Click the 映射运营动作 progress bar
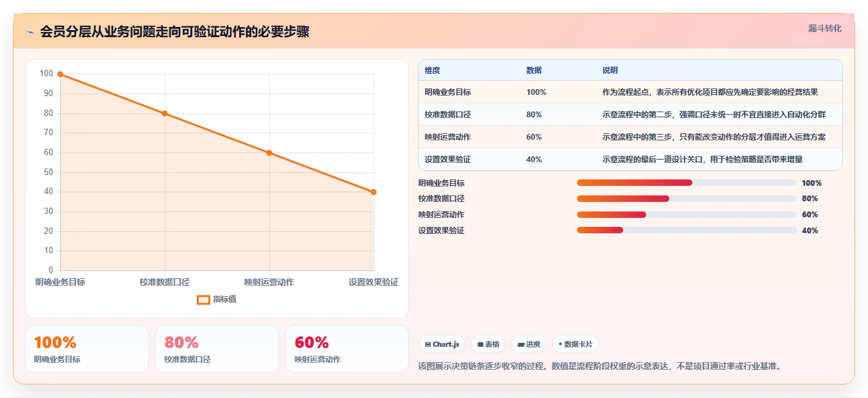 [x=687, y=215]
